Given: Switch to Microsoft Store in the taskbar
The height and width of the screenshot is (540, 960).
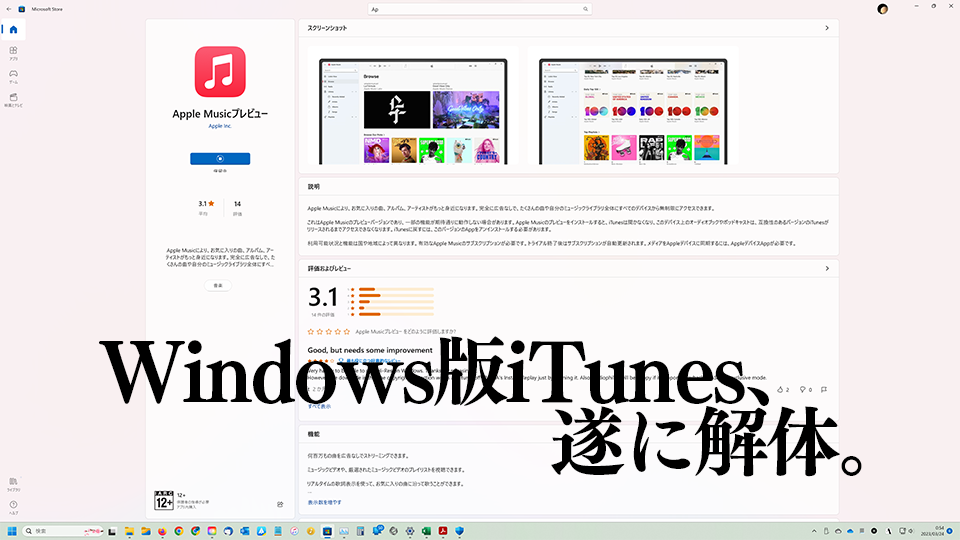Looking at the screenshot, I should [x=327, y=531].
